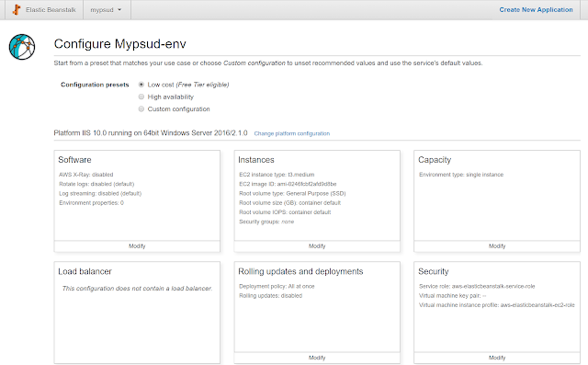Click the Mypsud-env environment globe icon
Screen dimensions: 588x365
pyautogui.click(x=22, y=47)
